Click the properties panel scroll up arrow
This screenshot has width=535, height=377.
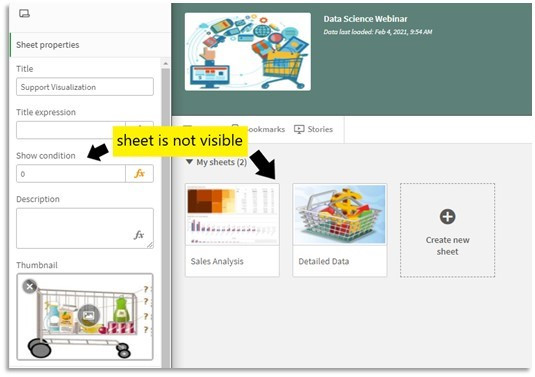click(165, 63)
